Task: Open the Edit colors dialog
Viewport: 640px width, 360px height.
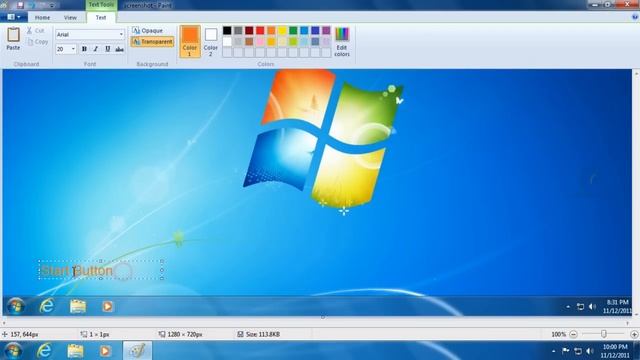Action: 342,41
